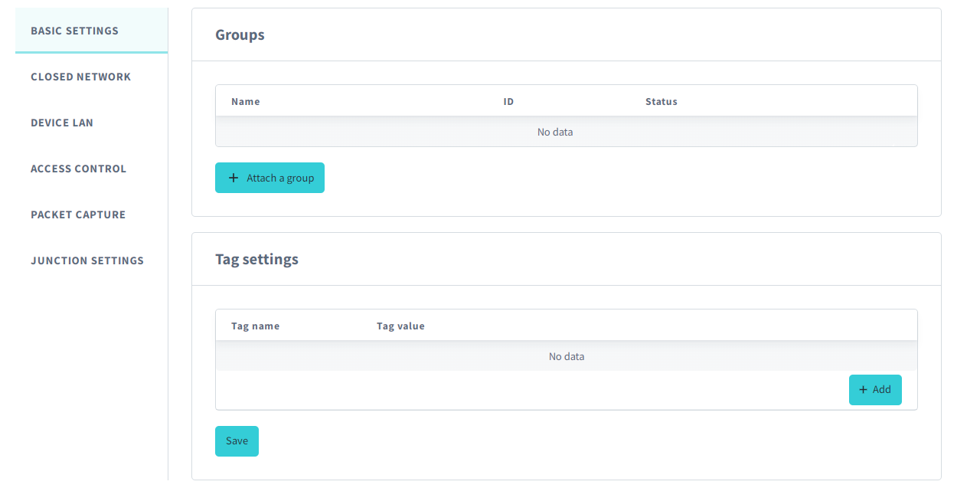Click 'No data' in the Groups table
980x488 pixels.
point(555,132)
